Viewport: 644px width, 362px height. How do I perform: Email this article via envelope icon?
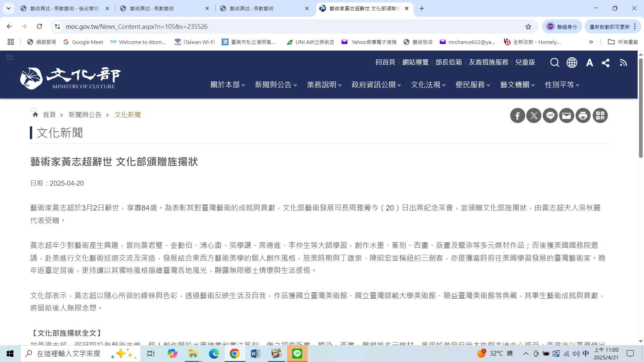[567, 116]
